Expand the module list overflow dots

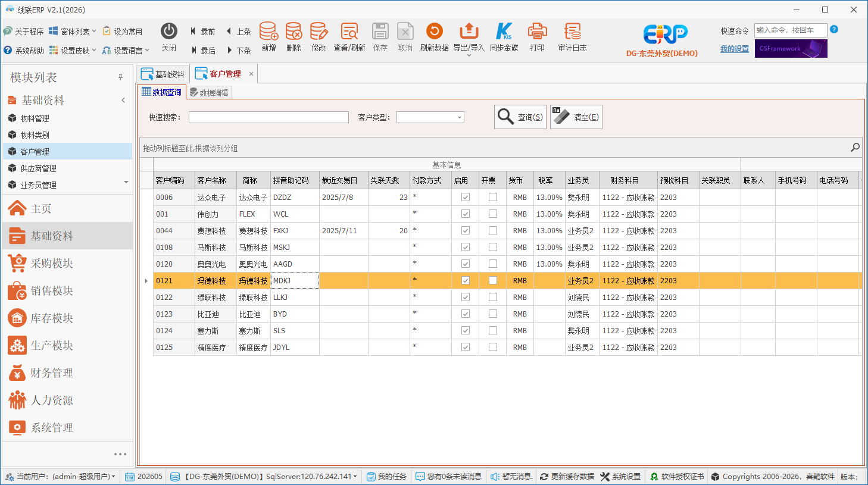pyautogui.click(x=120, y=454)
